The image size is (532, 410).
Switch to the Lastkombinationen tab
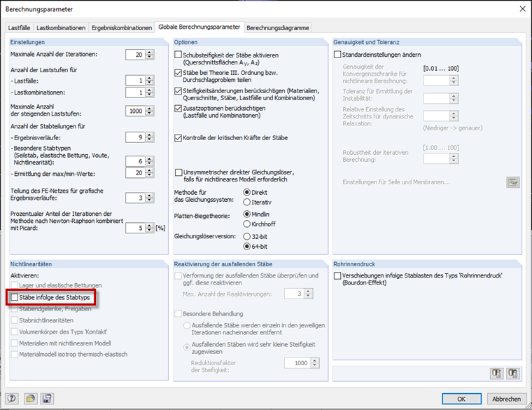(61, 28)
